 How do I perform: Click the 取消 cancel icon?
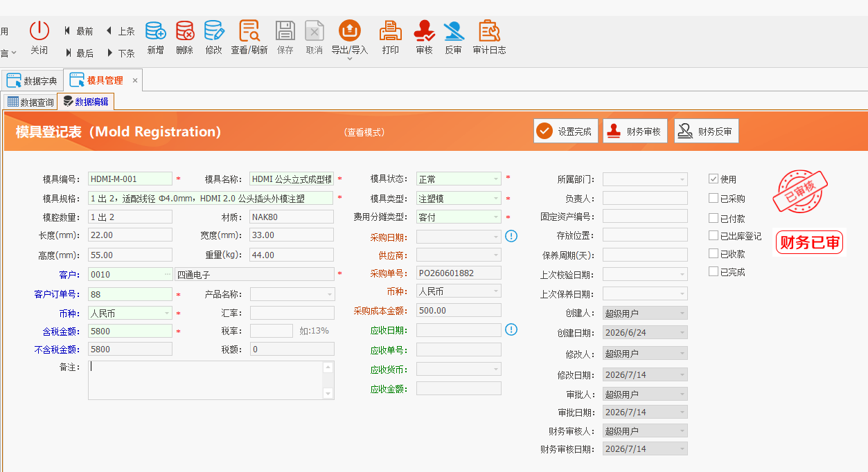[x=315, y=30]
